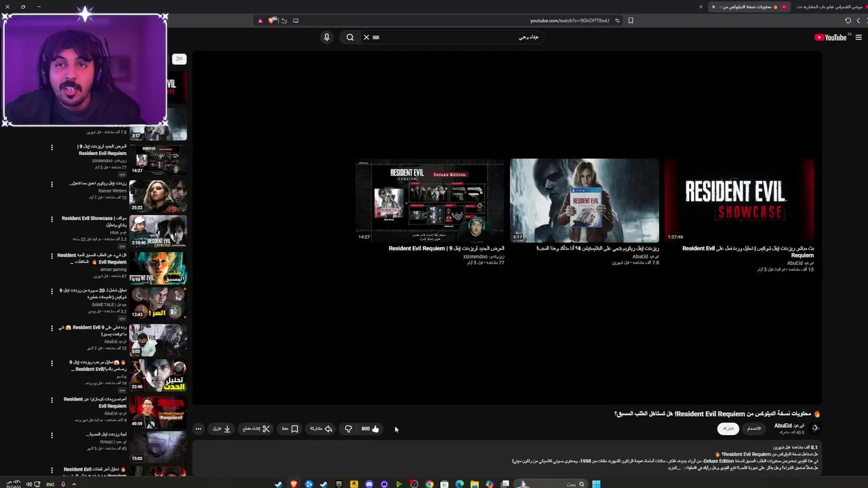Click the Share arrow button

coord(321,428)
